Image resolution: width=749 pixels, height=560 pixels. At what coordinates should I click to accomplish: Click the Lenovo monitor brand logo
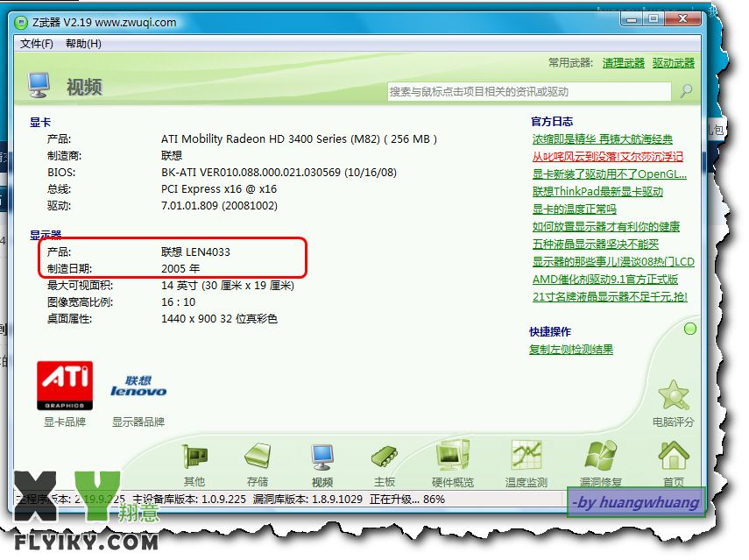pos(138,386)
